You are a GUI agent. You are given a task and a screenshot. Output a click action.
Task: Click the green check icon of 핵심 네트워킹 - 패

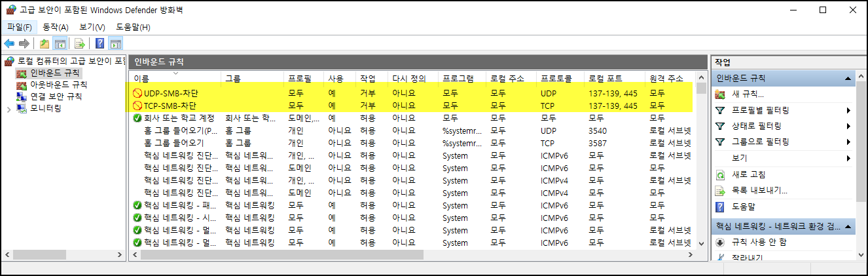[x=137, y=205]
